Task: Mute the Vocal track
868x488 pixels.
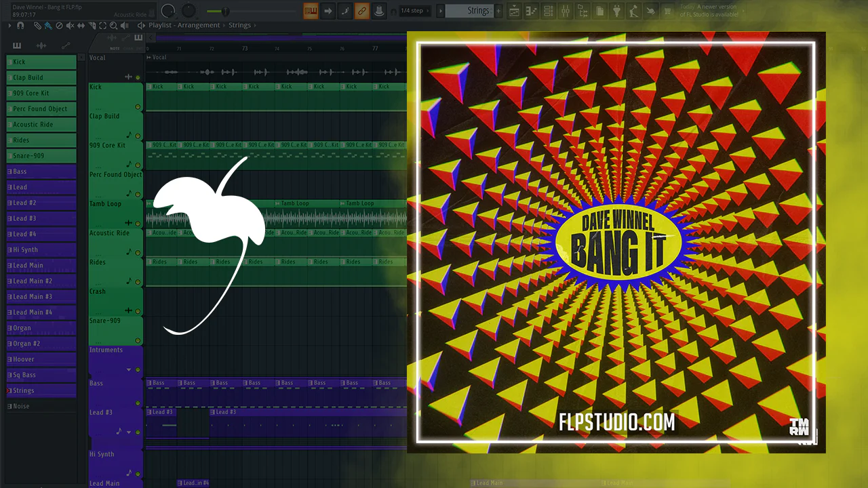Action: tap(138, 77)
